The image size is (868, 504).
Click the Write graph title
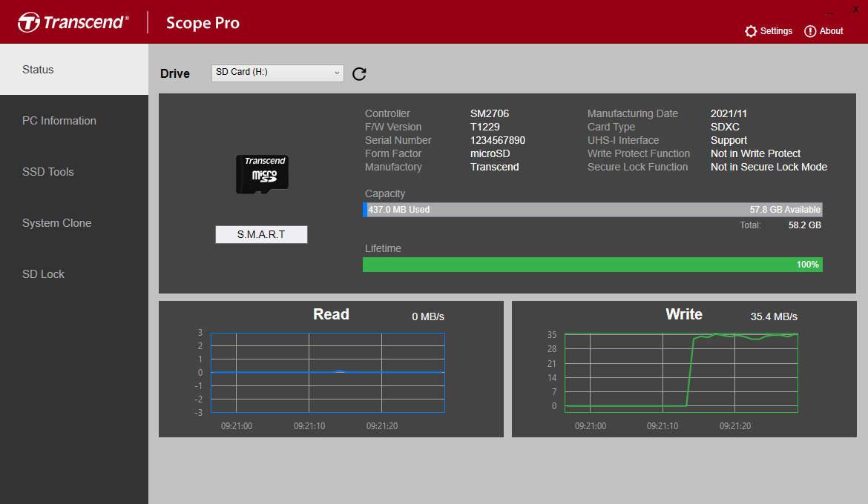tap(684, 314)
